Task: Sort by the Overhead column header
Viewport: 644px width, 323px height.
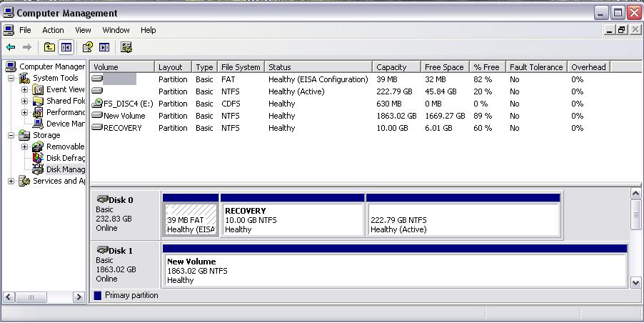Action: pos(588,67)
